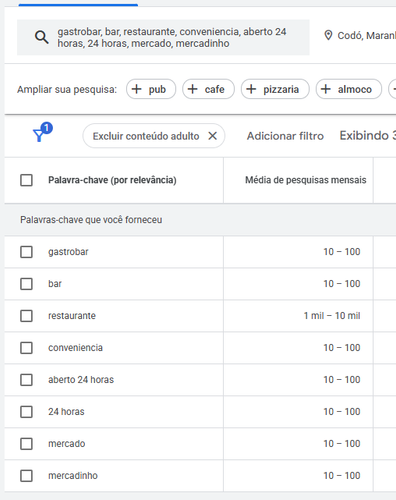
Task: Click the aberto 24 horas keyword text
Action: tap(81, 380)
